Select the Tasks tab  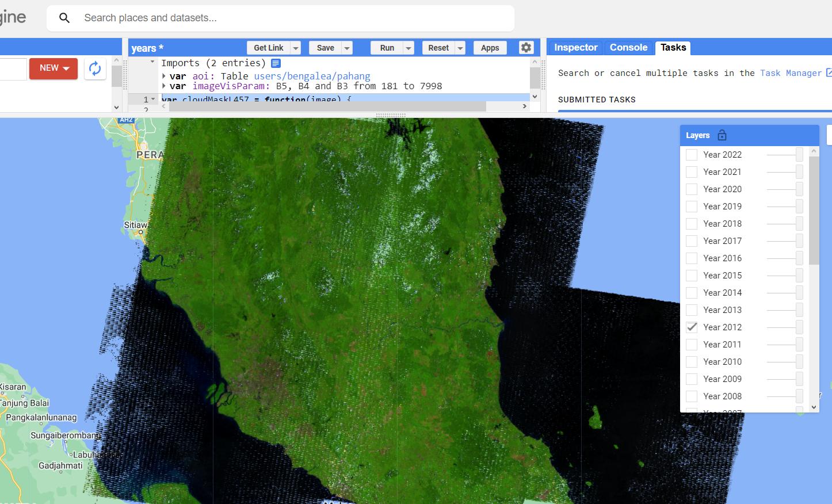tap(673, 47)
